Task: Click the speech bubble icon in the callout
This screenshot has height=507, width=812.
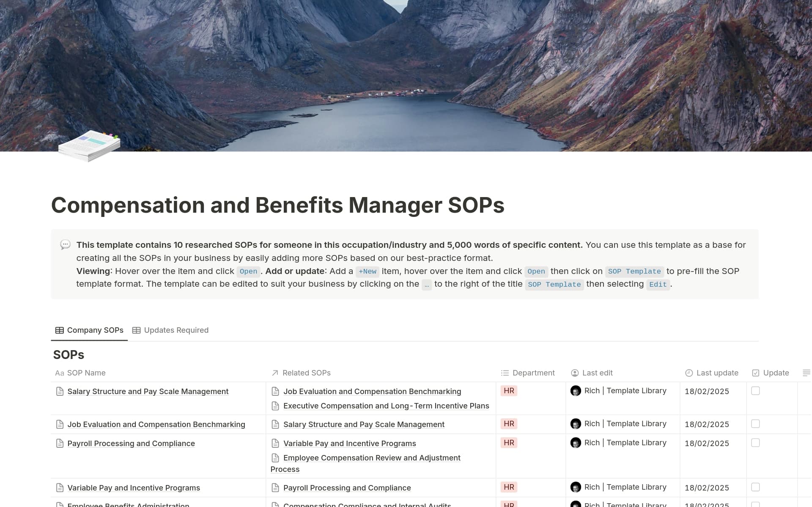Action: (66, 244)
